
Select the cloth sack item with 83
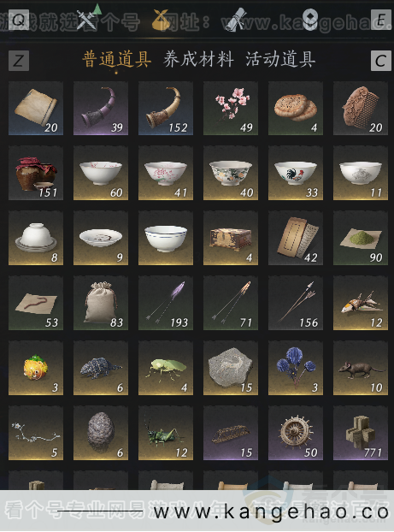click(x=101, y=303)
